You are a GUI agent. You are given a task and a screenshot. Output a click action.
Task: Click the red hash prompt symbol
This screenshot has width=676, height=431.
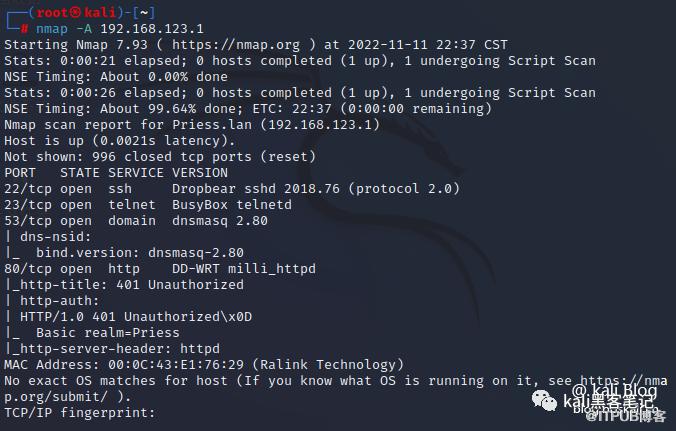25,29
